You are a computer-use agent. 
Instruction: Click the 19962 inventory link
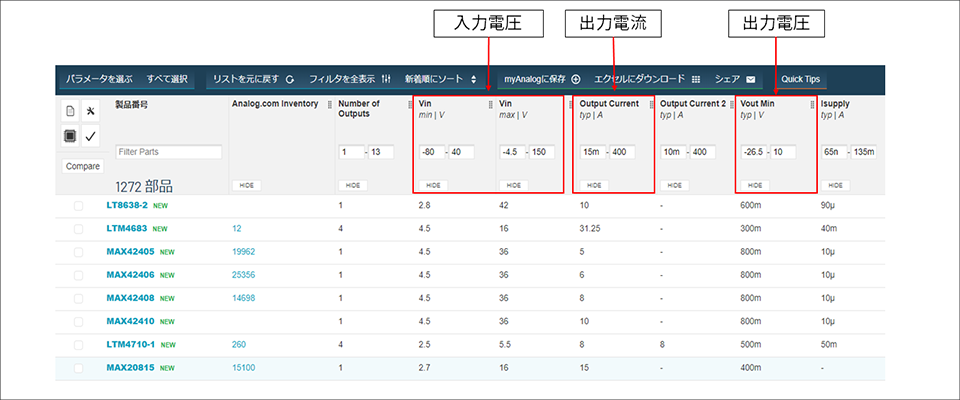[x=244, y=252]
